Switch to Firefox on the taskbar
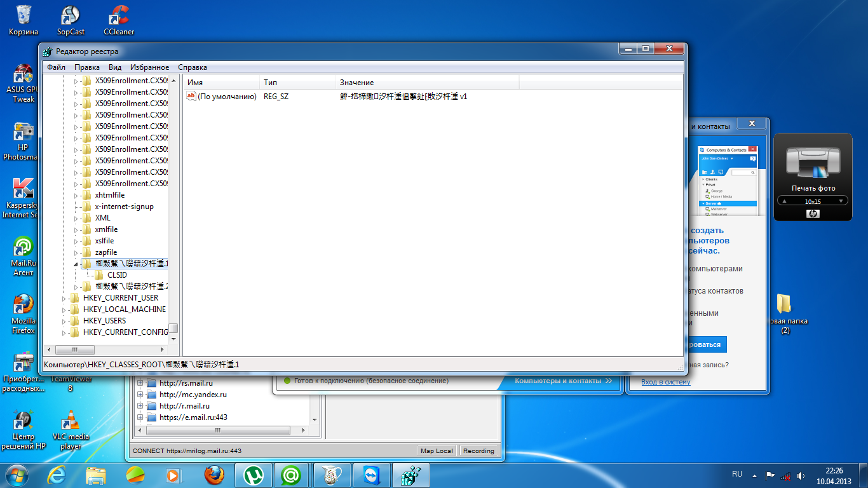The width and height of the screenshot is (868, 488). point(215,475)
